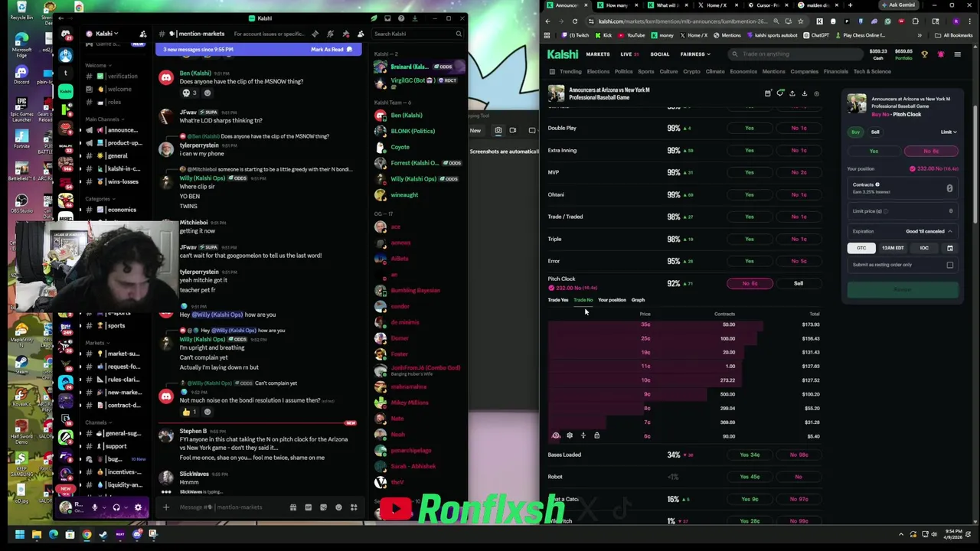Click Kalshi market download icon

click(805, 93)
